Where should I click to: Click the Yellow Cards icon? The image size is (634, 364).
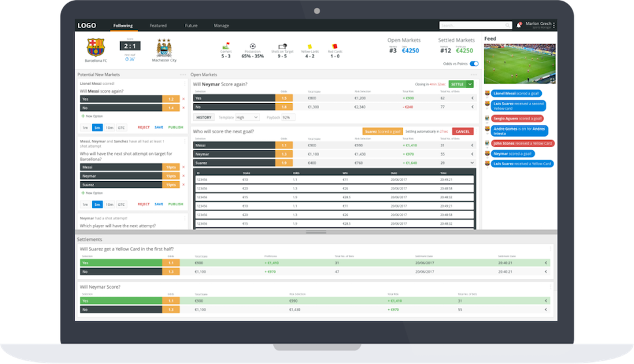click(x=310, y=46)
